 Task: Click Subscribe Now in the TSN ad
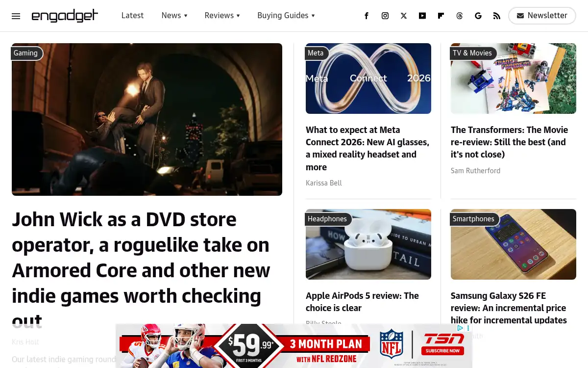click(443, 351)
